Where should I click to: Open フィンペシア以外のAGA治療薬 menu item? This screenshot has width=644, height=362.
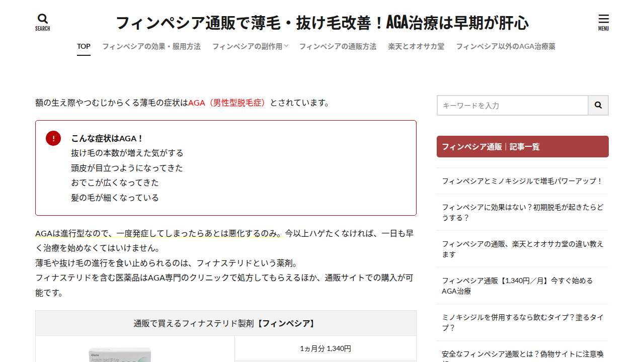[x=506, y=46]
